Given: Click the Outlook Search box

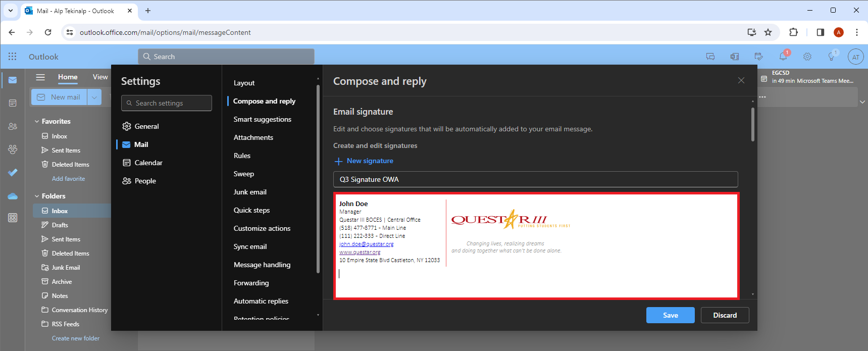Looking at the screenshot, I should click(x=226, y=57).
